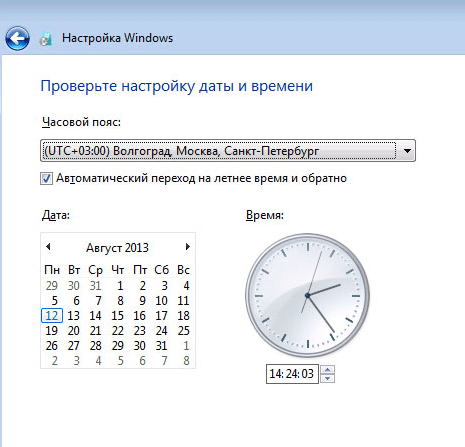This screenshot has width=465, height=447.
Task: Increase time with the up spinner arrow
Action: (327, 370)
